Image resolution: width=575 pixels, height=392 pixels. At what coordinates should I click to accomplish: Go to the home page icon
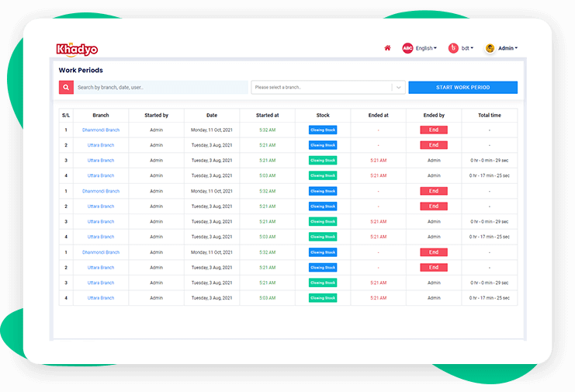(x=387, y=48)
